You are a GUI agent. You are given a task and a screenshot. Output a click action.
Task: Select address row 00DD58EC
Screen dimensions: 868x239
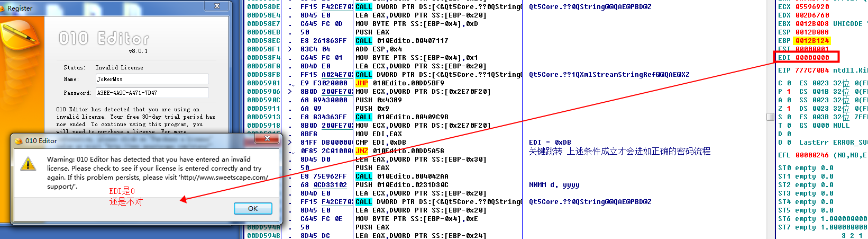[264, 41]
